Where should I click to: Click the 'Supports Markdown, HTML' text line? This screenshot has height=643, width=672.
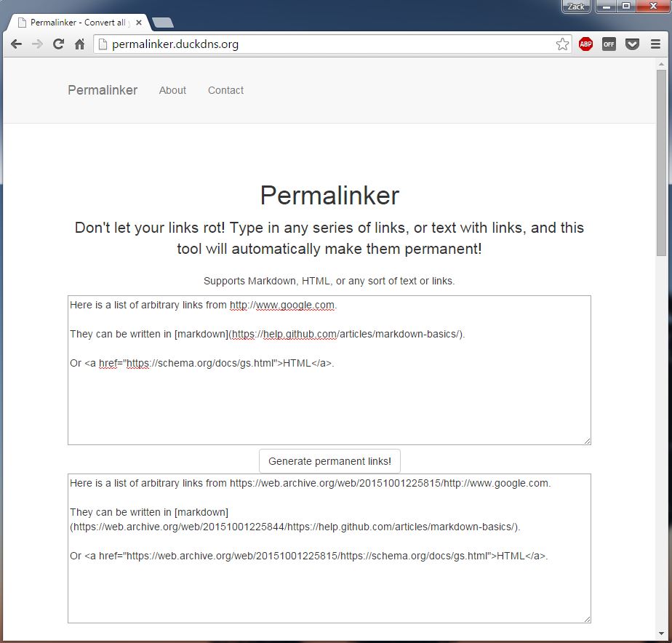(x=329, y=281)
